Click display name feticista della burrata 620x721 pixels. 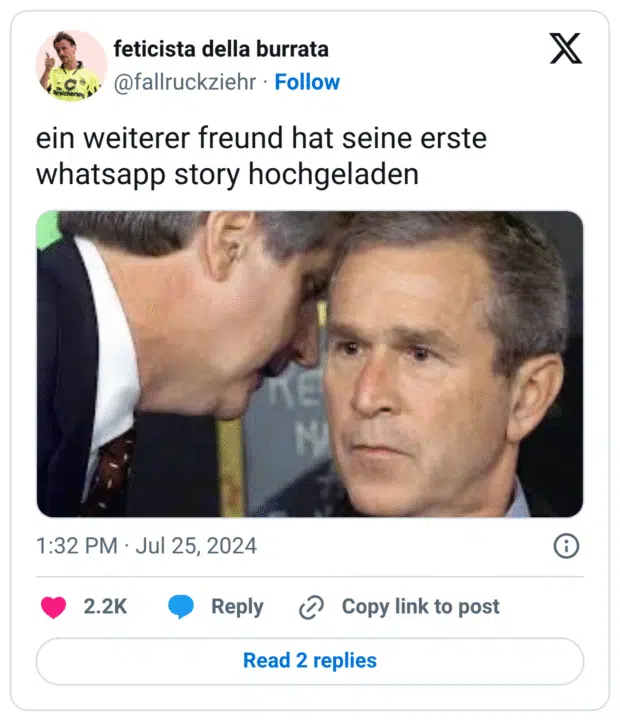click(x=221, y=49)
